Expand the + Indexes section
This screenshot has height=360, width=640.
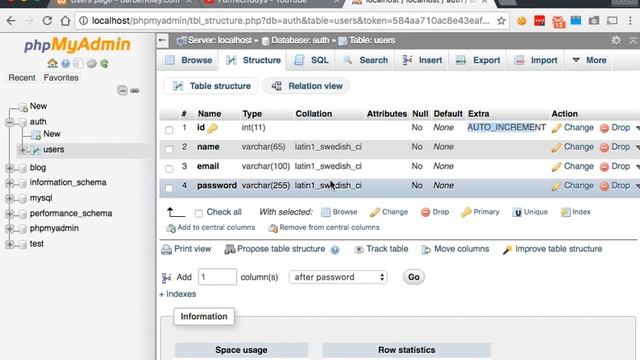point(178,294)
